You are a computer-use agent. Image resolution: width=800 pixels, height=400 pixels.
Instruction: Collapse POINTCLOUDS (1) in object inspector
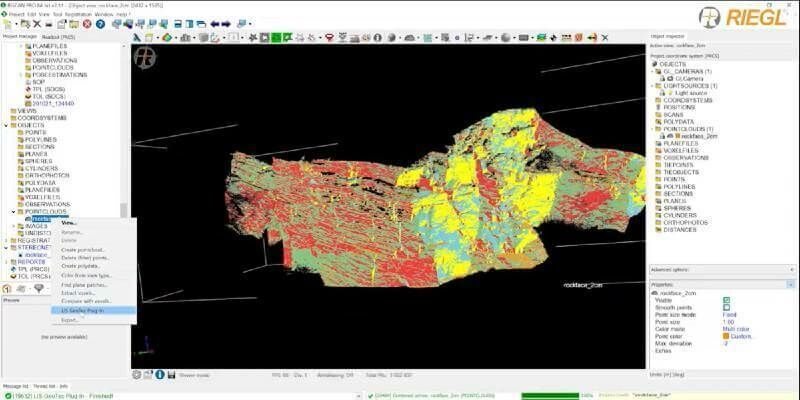654,129
